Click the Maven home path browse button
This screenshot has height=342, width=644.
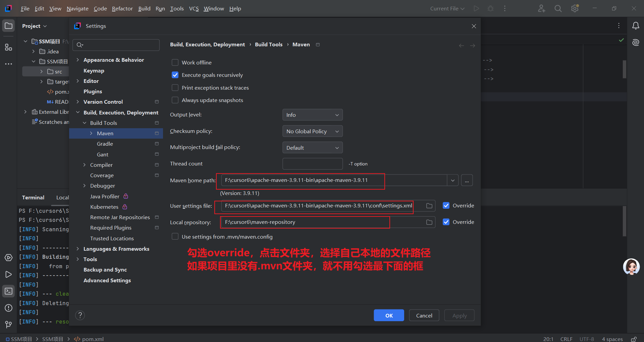tap(467, 180)
